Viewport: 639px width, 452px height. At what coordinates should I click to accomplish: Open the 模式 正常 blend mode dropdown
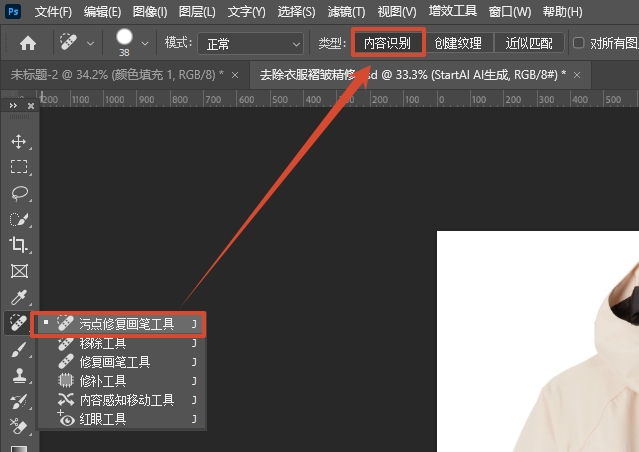pos(251,44)
